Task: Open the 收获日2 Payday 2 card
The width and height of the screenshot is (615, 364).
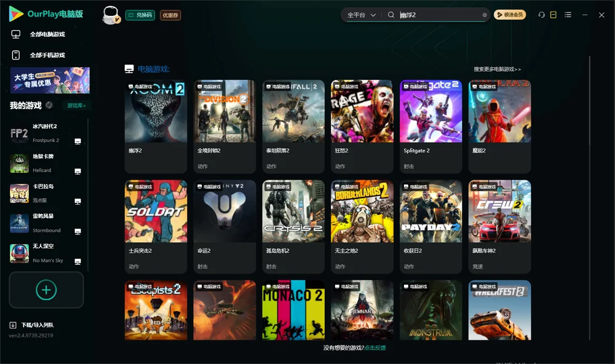Action: pyautogui.click(x=431, y=227)
